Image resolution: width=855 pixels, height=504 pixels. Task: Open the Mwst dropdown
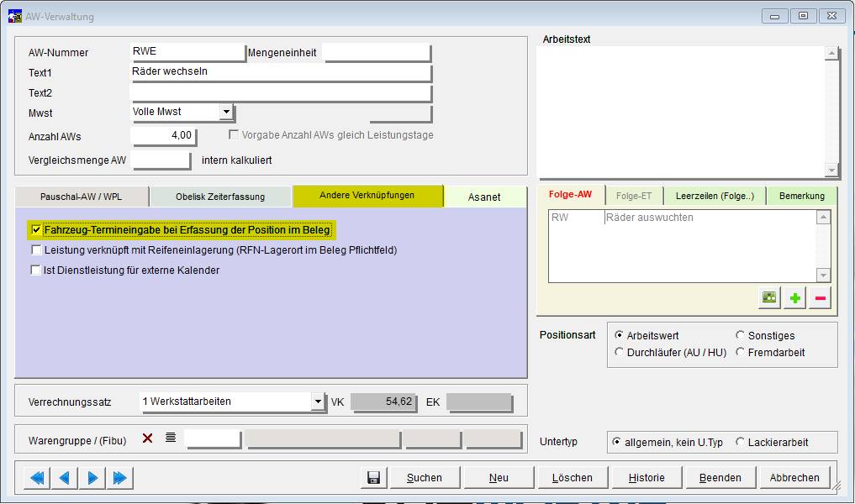coord(225,112)
